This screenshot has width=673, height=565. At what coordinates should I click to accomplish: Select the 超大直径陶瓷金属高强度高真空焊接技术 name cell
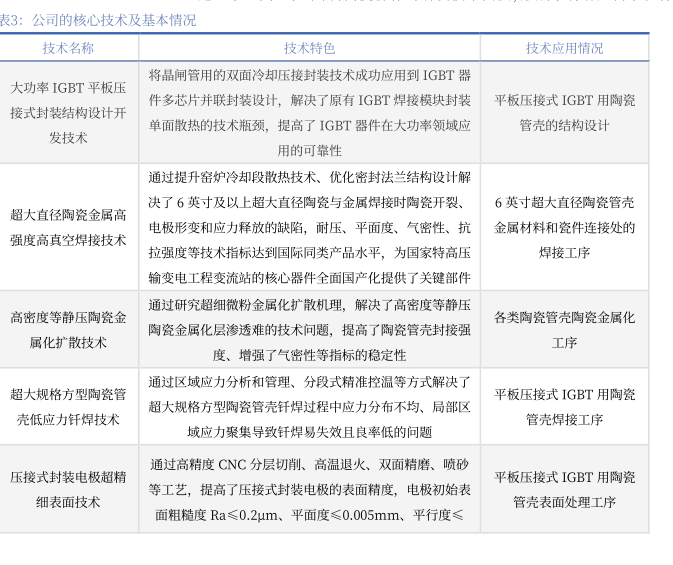click(68, 227)
